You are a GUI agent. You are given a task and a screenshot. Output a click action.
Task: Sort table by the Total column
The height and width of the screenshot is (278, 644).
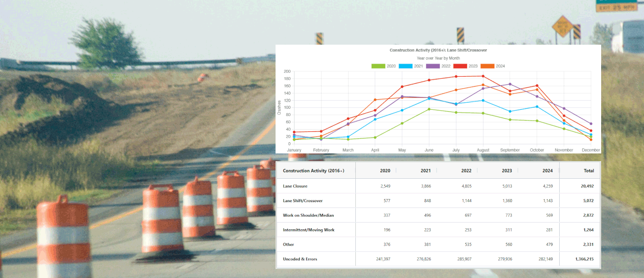tap(589, 171)
